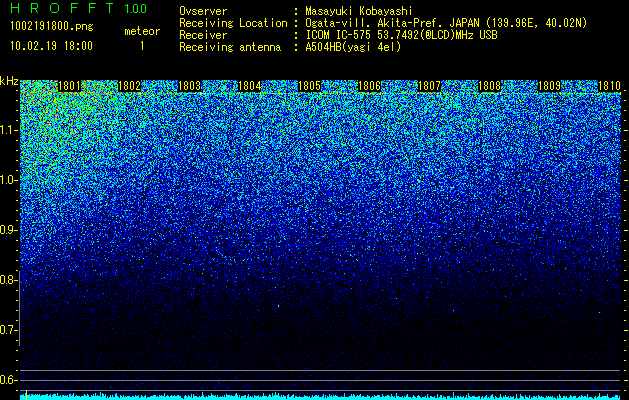Click the HROFFT 1.0.0 title
Image resolution: width=629 pixels, height=400 pixels.
[x=79, y=8]
